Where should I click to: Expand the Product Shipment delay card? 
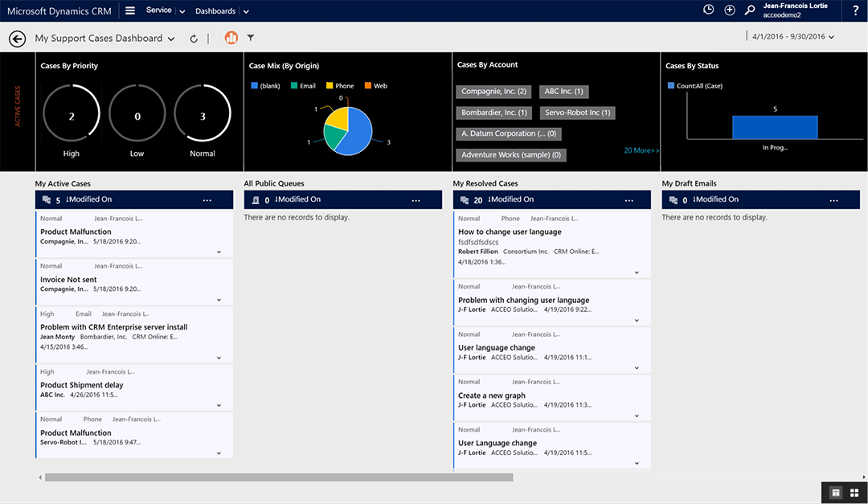(x=219, y=405)
